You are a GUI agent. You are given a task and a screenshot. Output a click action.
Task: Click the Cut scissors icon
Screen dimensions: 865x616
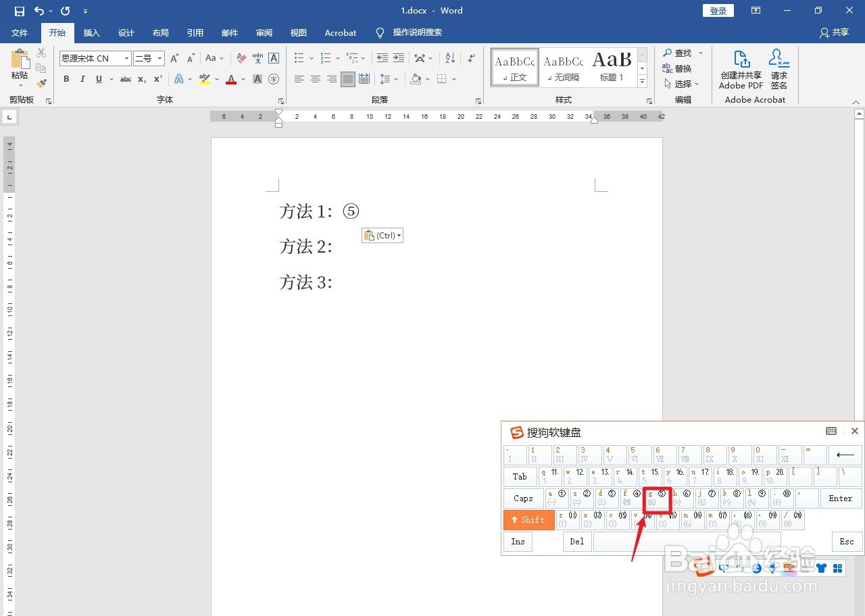point(41,53)
